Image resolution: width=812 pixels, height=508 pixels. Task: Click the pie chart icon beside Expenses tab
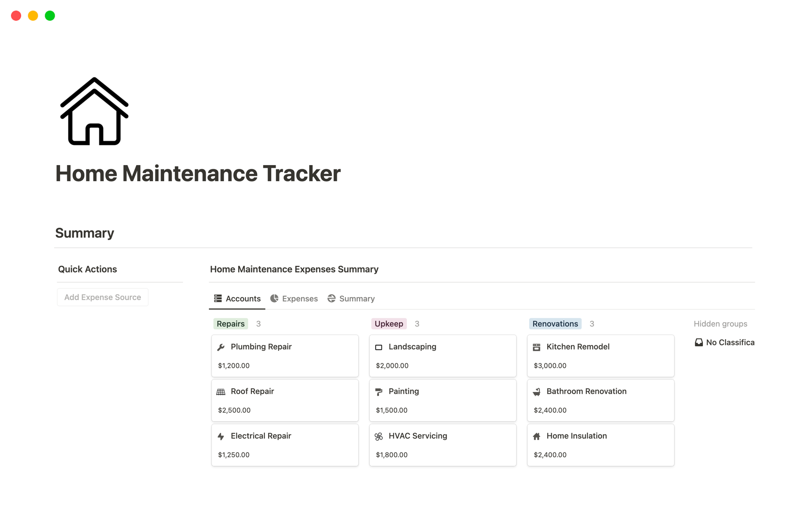point(274,298)
